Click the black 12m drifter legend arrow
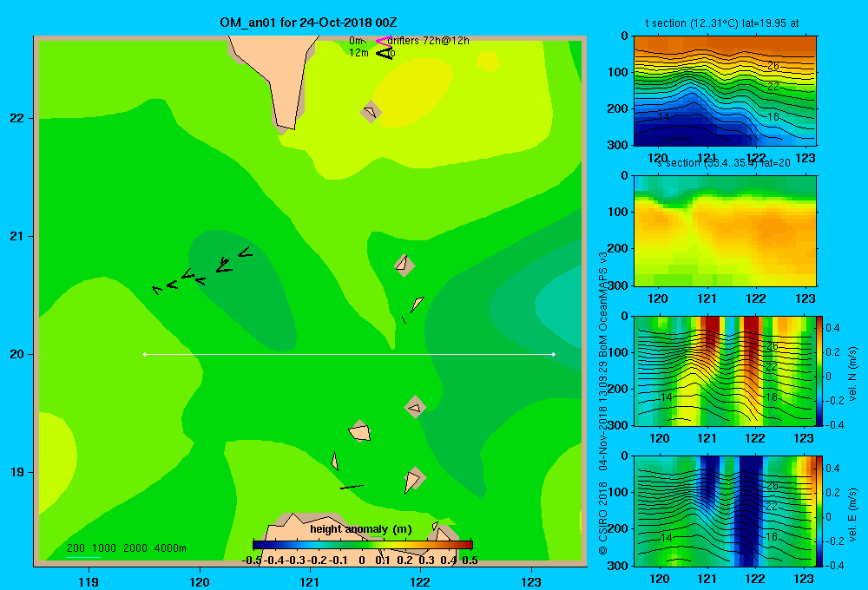This screenshot has height=590, width=868. coord(385,53)
